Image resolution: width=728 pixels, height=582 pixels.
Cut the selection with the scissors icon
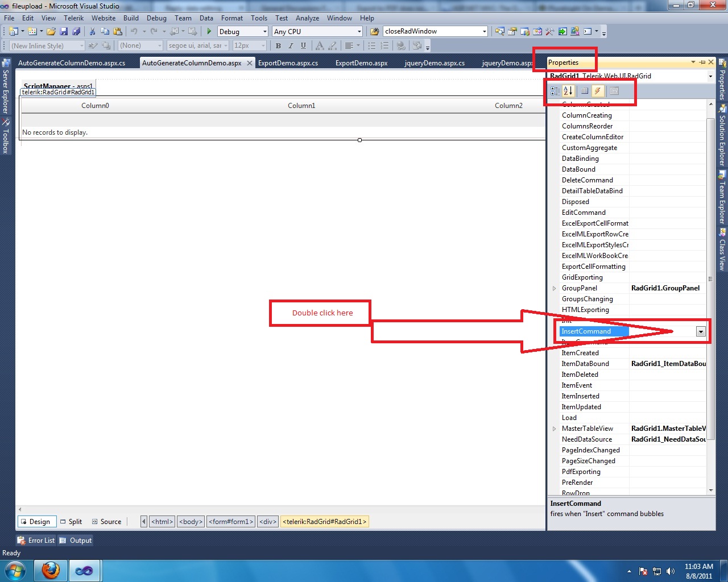click(x=92, y=31)
